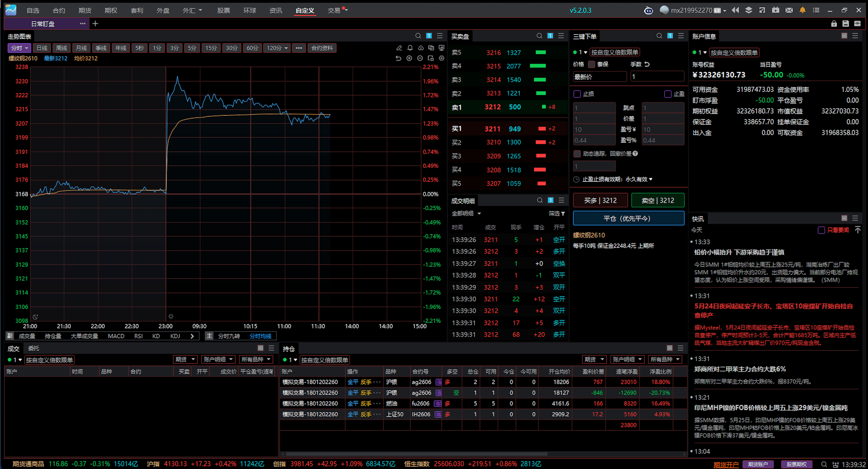
Task: Search within the 买卖盘 panel
Action: click(539, 36)
